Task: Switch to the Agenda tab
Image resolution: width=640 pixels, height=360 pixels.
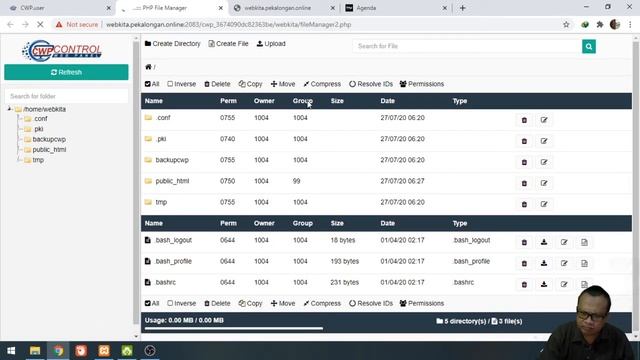Action: pyautogui.click(x=396, y=8)
